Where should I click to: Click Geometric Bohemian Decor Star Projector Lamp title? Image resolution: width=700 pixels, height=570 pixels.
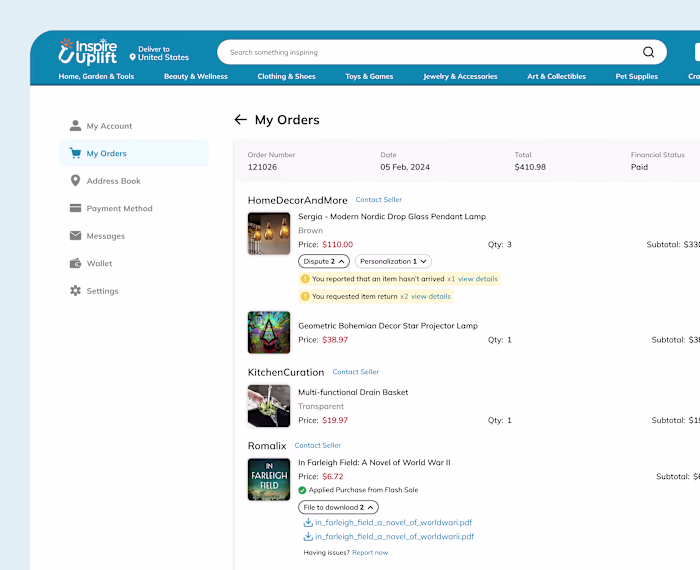pos(388,326)
